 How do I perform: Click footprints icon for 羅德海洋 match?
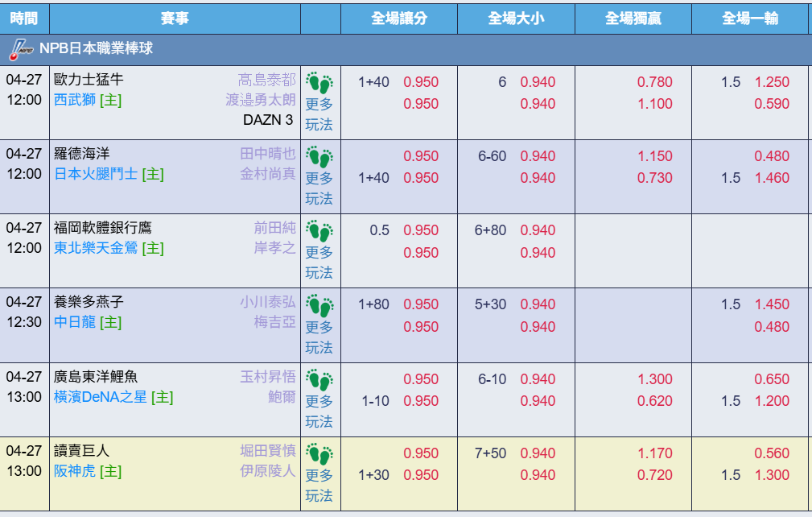click(319, 156)
